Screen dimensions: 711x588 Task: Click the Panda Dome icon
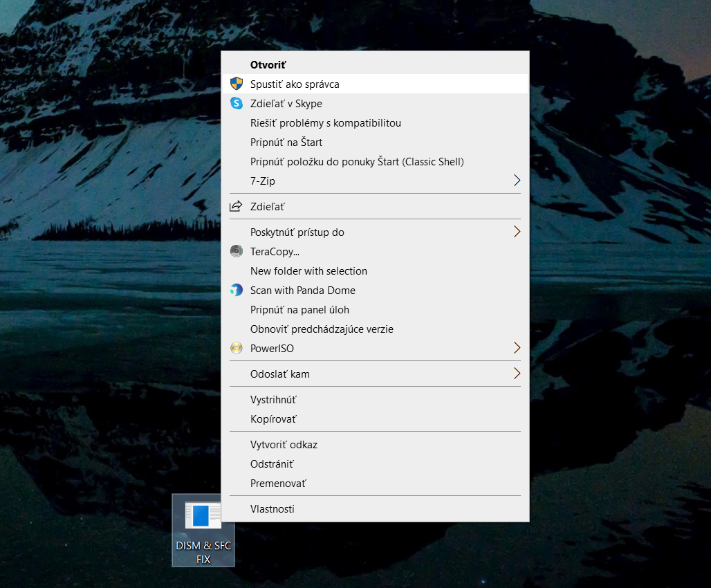tap(237, 291)
